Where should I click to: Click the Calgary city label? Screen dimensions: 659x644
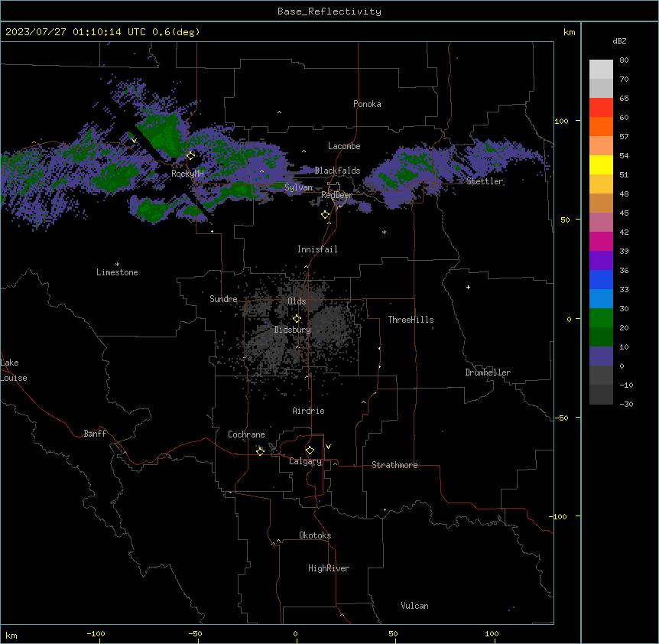click(x=305, y=461)
